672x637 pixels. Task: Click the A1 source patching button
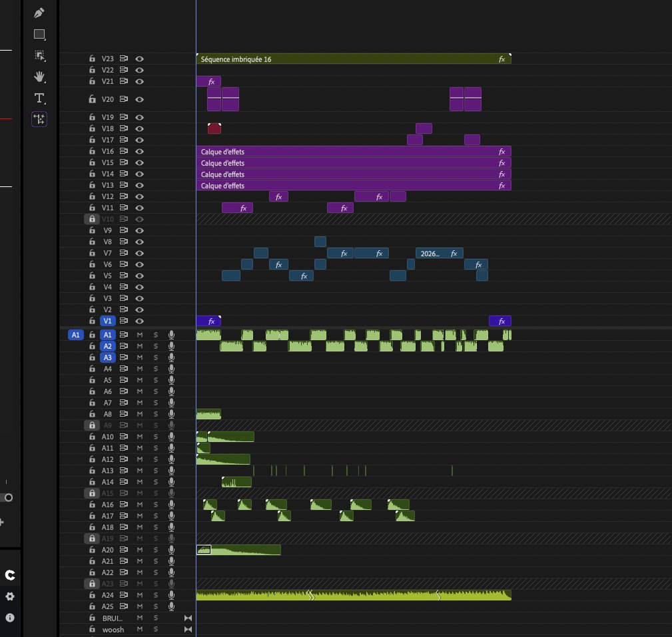coord(75,335)
